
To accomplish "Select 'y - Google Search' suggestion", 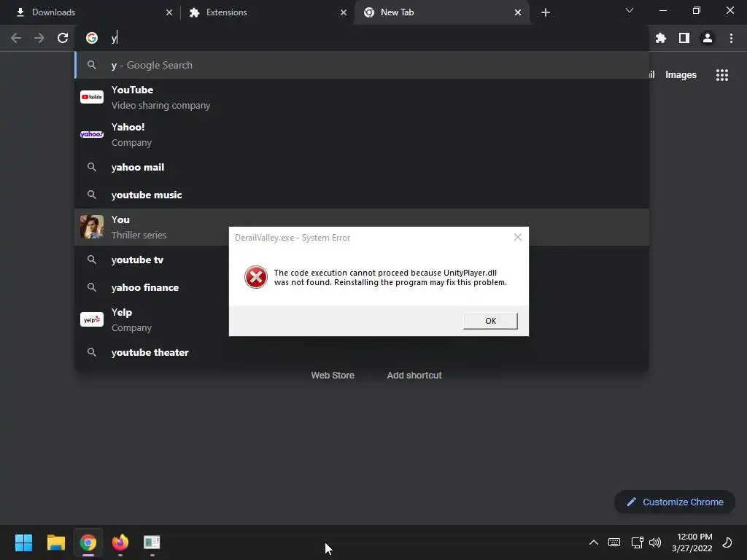I will point(362,65).
